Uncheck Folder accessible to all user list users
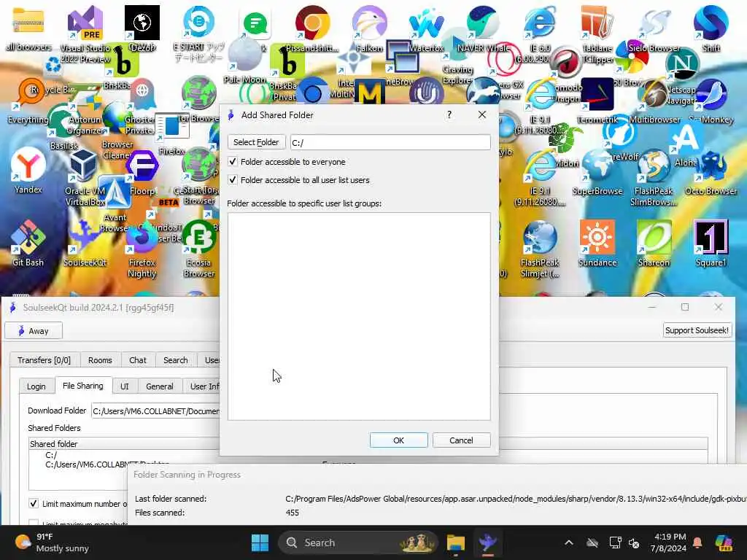The image size is (747, 560). click(x=233, y=180)
